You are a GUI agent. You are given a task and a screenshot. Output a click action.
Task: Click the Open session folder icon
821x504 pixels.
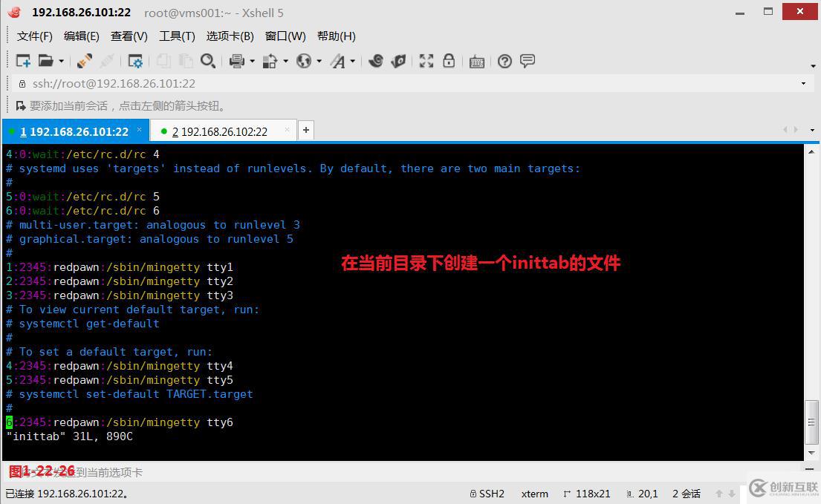tap(45, 61)
